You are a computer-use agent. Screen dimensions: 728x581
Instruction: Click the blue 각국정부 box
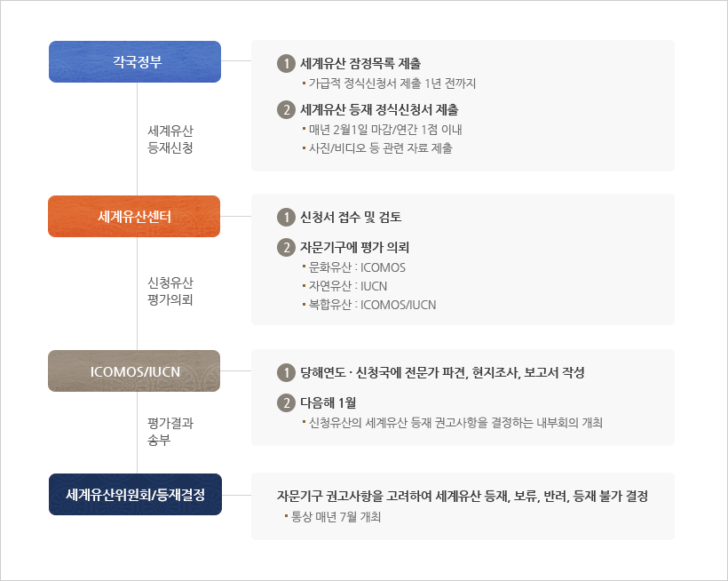pos(135,61)
